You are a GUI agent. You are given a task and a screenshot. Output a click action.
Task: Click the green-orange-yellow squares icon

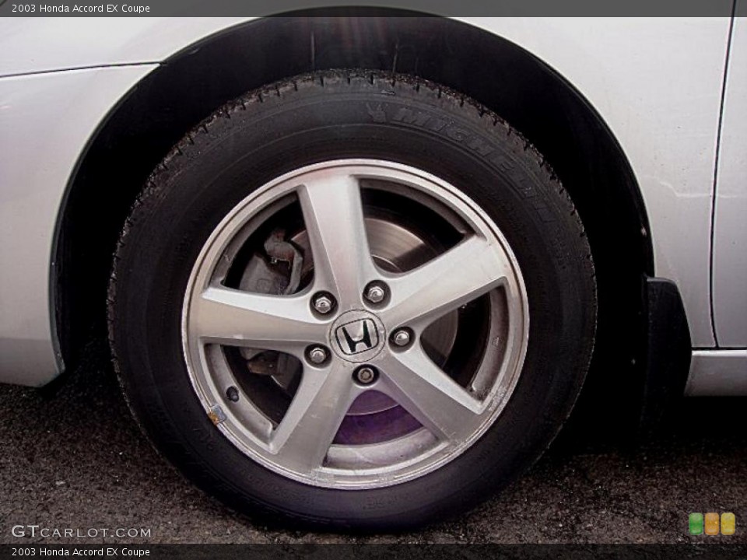712,523
